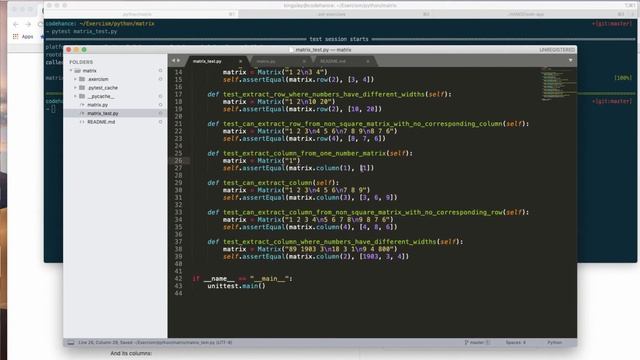Select matrix_test.py in the sidebar

click(x=103, y=113)
